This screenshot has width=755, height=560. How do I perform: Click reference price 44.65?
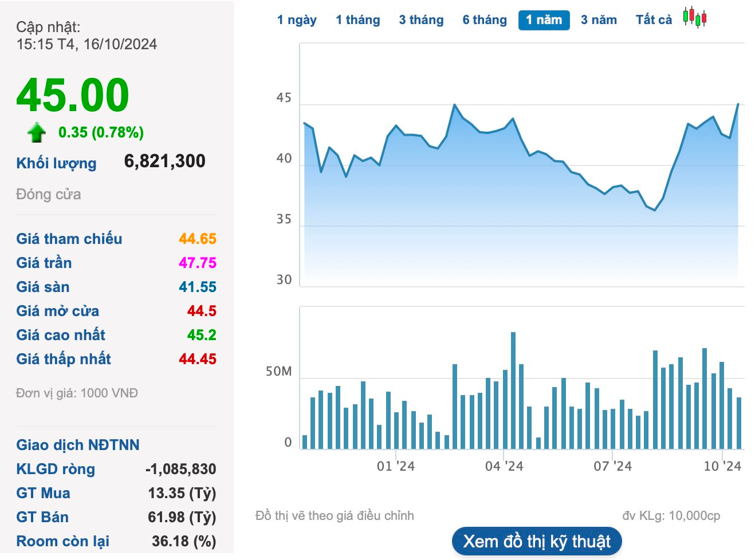click(x=198, y=239)
